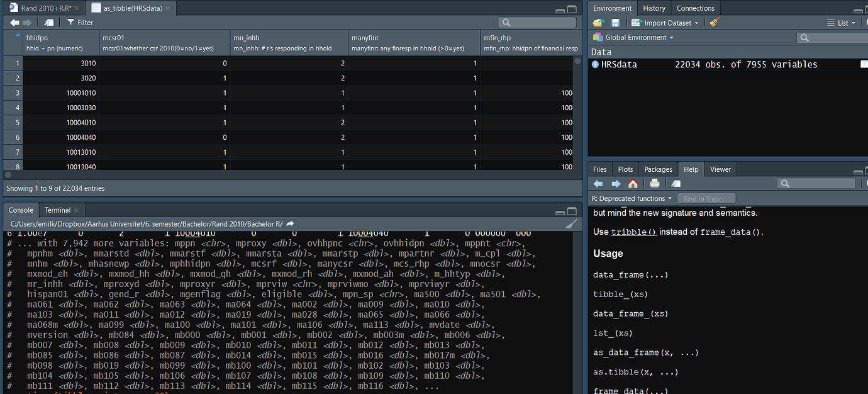Screen dimensions: 868x394
Task: Open the data viewer in a new window
Action: pyautogui.click(x=48, y=22)
